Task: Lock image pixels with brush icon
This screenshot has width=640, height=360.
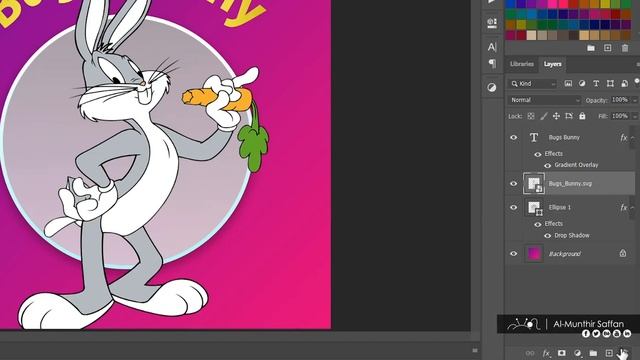Action: pos(544,116)
